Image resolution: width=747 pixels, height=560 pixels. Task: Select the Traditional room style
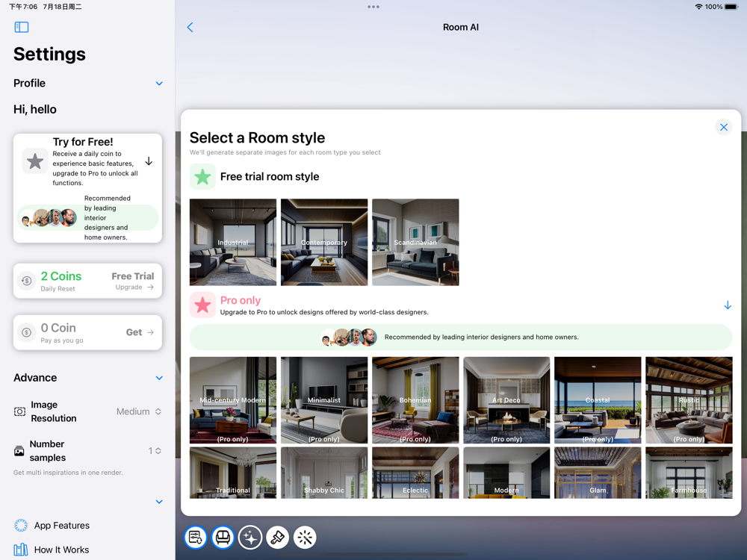[x=233, y=473]
